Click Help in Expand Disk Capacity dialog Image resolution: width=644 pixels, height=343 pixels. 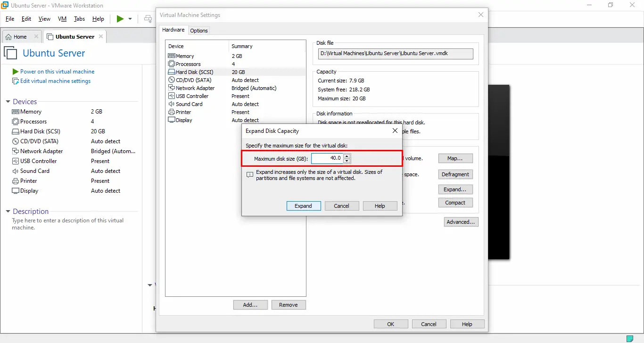pos(380,206)
